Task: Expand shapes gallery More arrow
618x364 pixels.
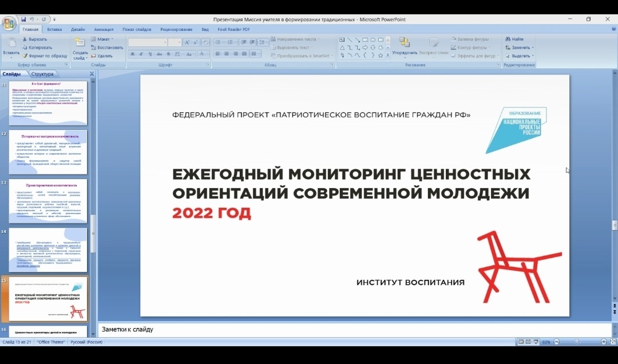Action: 388,56
